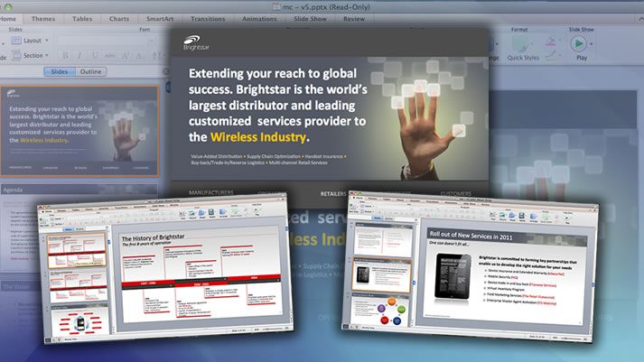
Task: Click CUSTOMERS on the front slide
Action: (x=455, y=193)
